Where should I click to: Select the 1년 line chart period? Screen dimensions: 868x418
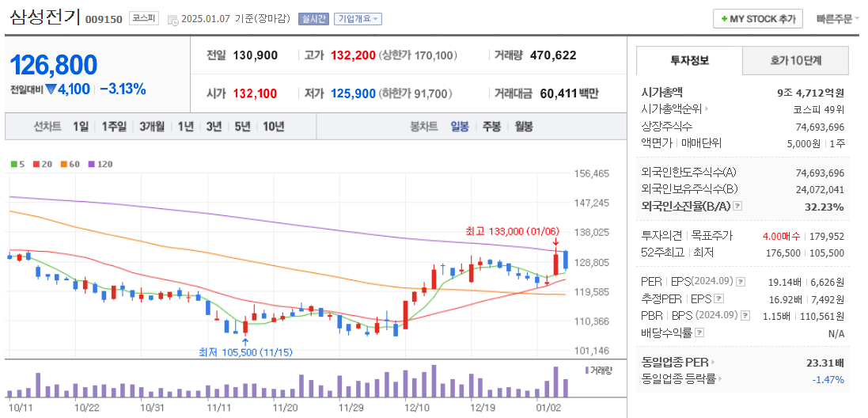(x=185, y=127)
